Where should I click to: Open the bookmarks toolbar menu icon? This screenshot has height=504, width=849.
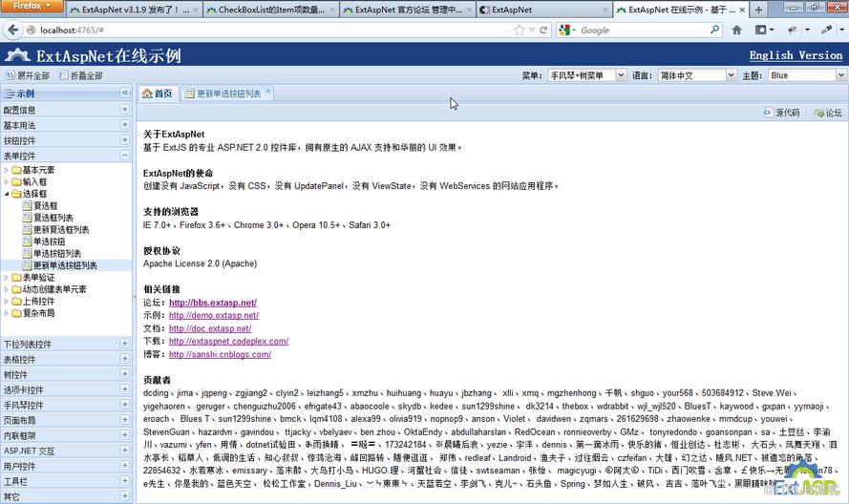[x=764, y=31]
